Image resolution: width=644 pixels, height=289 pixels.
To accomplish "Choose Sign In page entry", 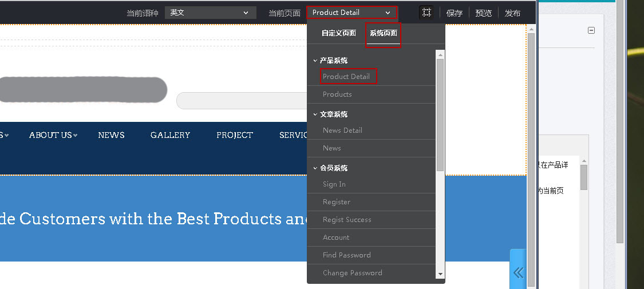I will coord(334,184).
